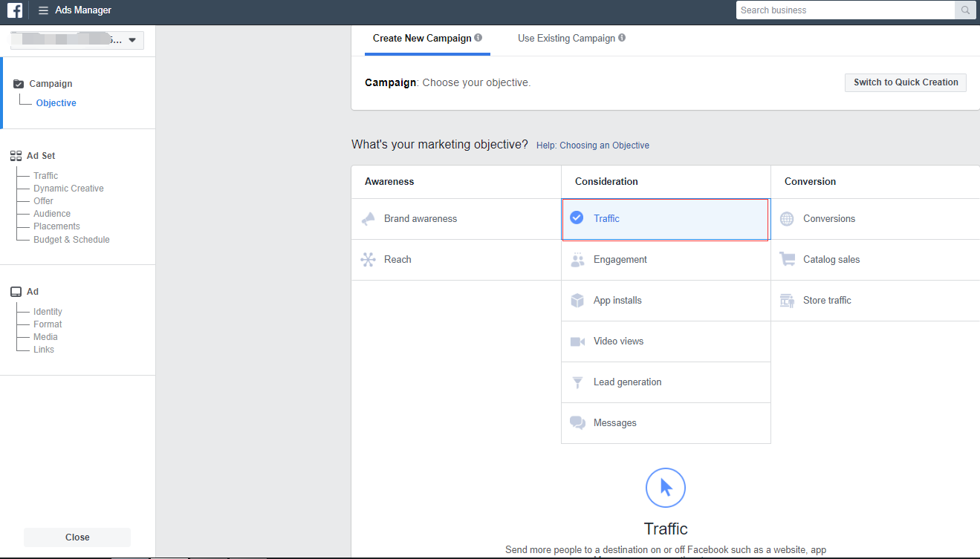This screenshot has width=980, height=559.
Task: Click the Engagement people icon
Action: click(577, 260)
